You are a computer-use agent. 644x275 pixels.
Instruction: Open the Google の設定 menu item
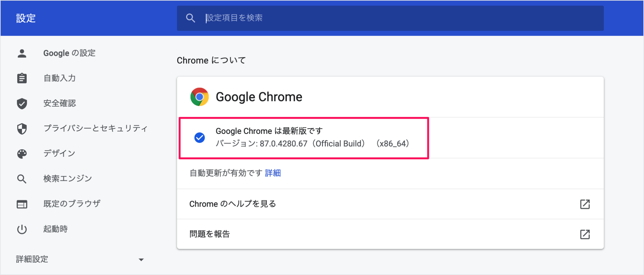[69, 53]
